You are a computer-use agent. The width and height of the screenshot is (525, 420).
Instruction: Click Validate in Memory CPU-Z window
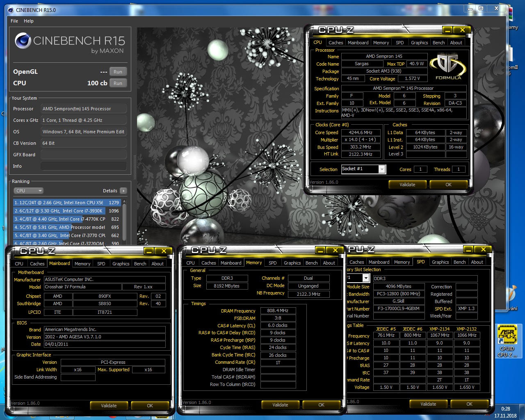[x=280, y=405]
